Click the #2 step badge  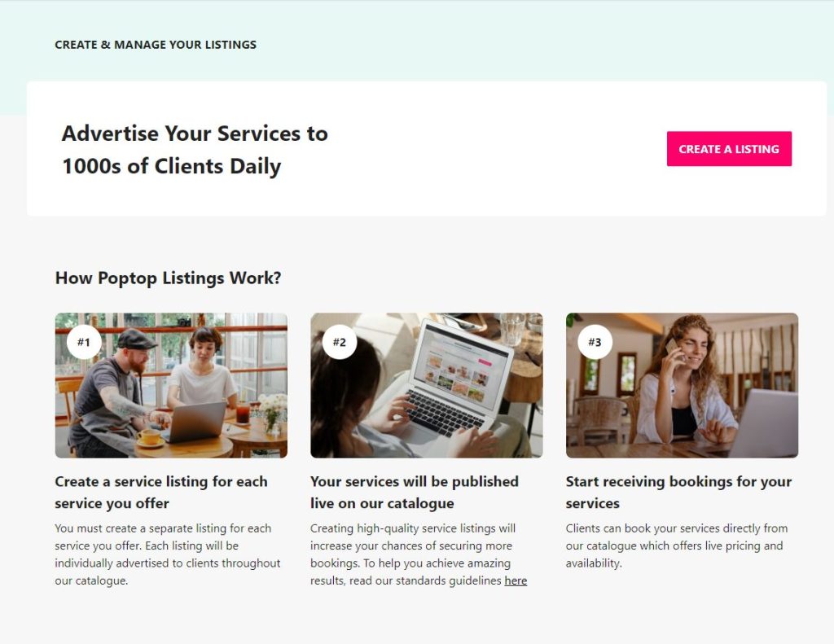tap(340, 342)
